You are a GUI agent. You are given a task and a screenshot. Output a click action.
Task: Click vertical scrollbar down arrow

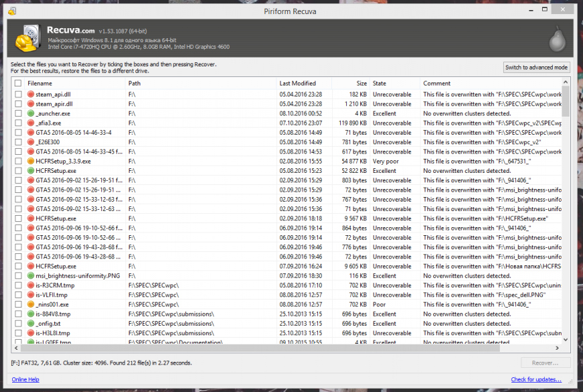(x=566, y=339)
